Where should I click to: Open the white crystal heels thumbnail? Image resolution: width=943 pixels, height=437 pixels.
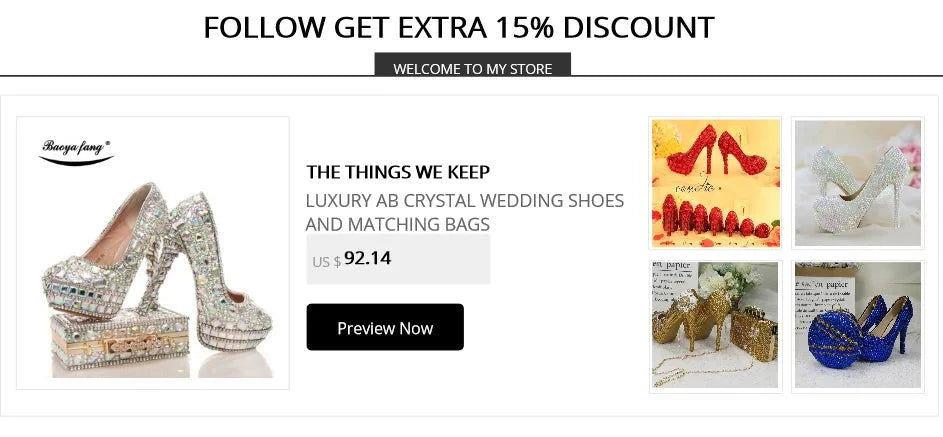click(857, 182)
